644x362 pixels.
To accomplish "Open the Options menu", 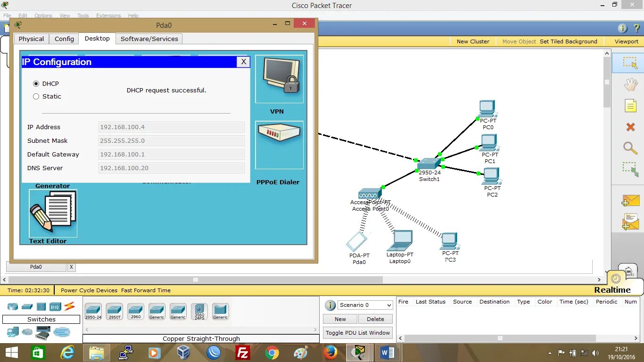I will (43, 16).
